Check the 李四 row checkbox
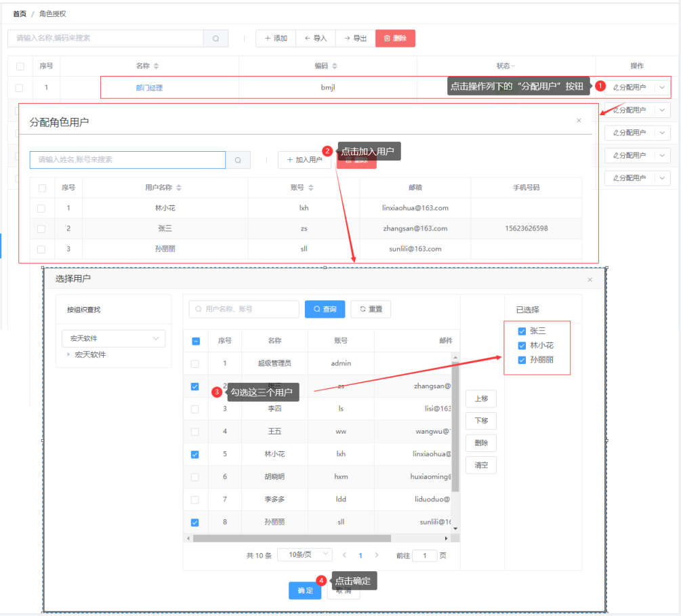Image resolution: width=681 pixels, height=616 pixels. click(x=195, y=409)
